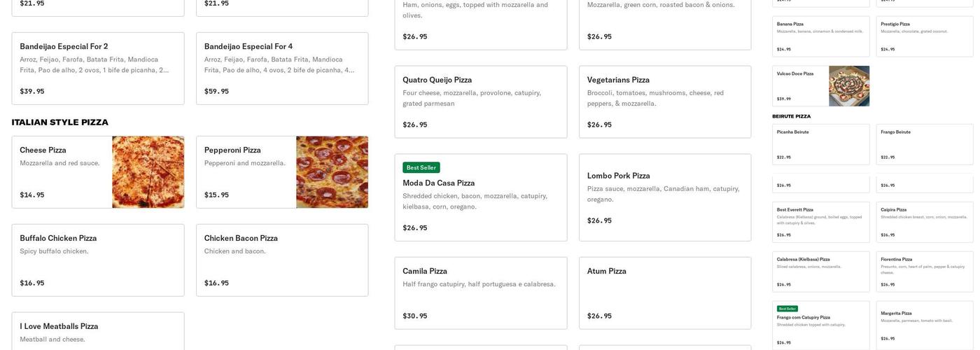Choose the Chicken Bacon Pizza item
Viewport: 980px width, 350px height.
[x=282, y=260]
